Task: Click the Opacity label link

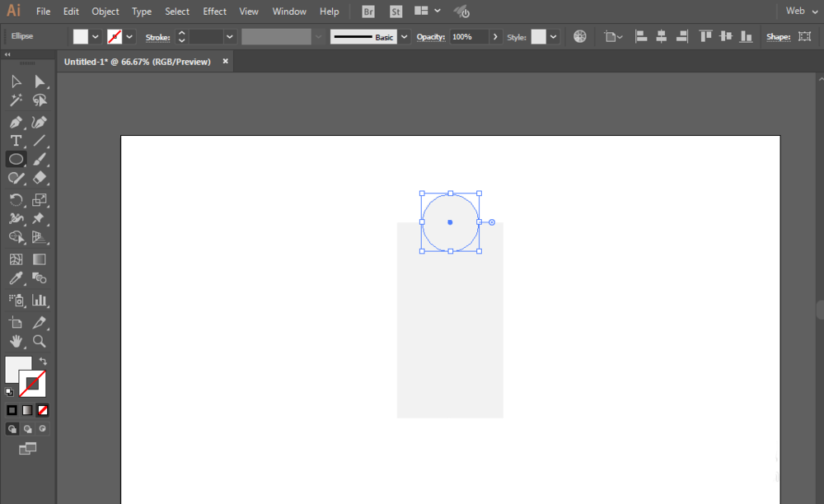Action: point(431,37)
